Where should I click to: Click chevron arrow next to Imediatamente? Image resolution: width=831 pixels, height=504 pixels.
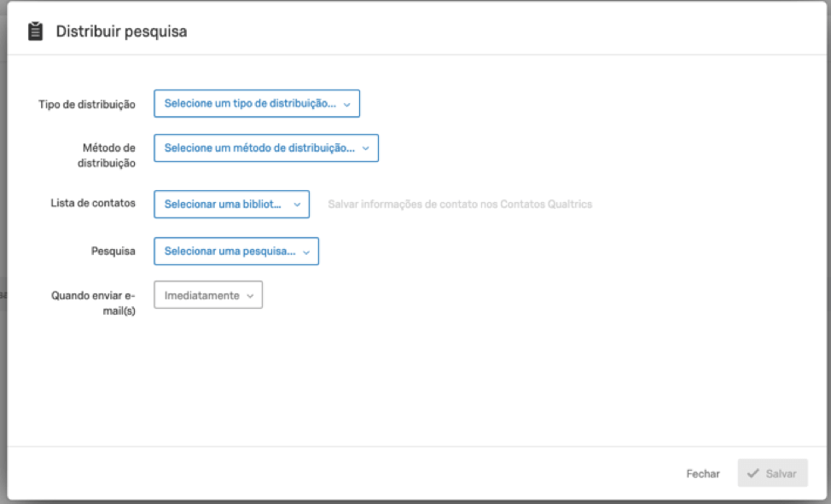[250, 296]
